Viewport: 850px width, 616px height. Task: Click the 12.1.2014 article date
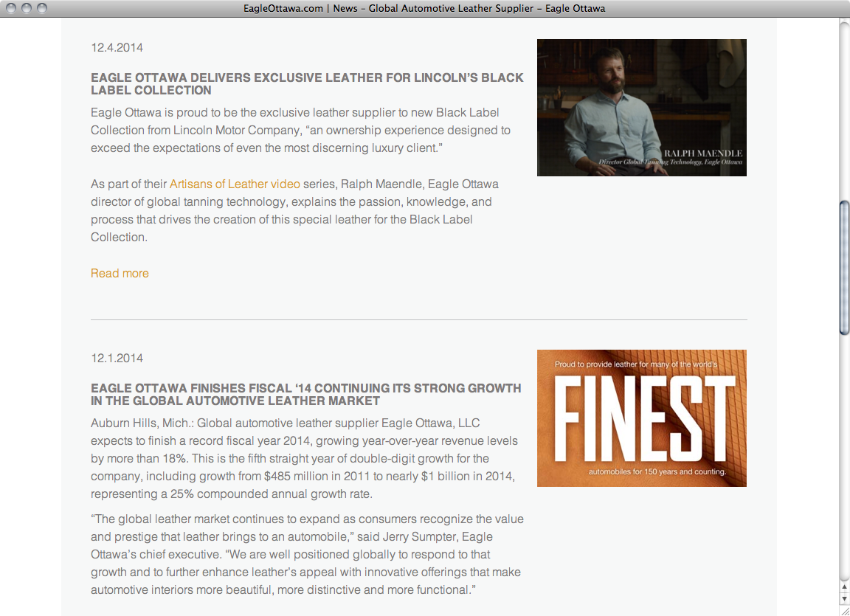(x=117, y=358)
